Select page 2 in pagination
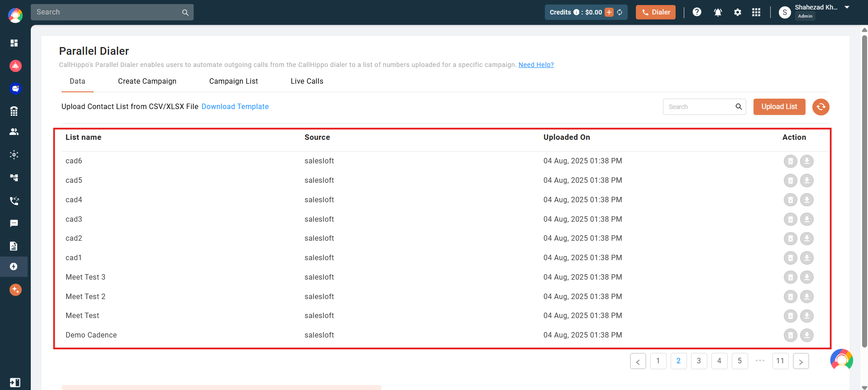The image size is (868, 390). click(679, 361)
